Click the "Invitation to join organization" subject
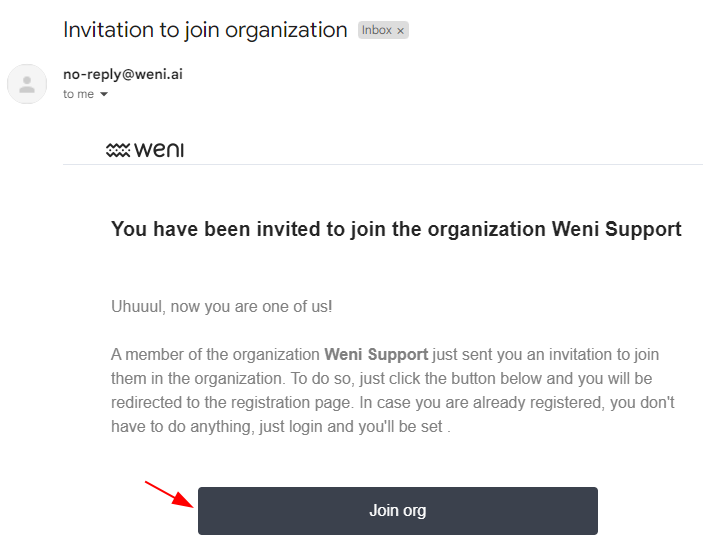The width and height of the screenshot is (703, 557). click(x=205, y=30)
